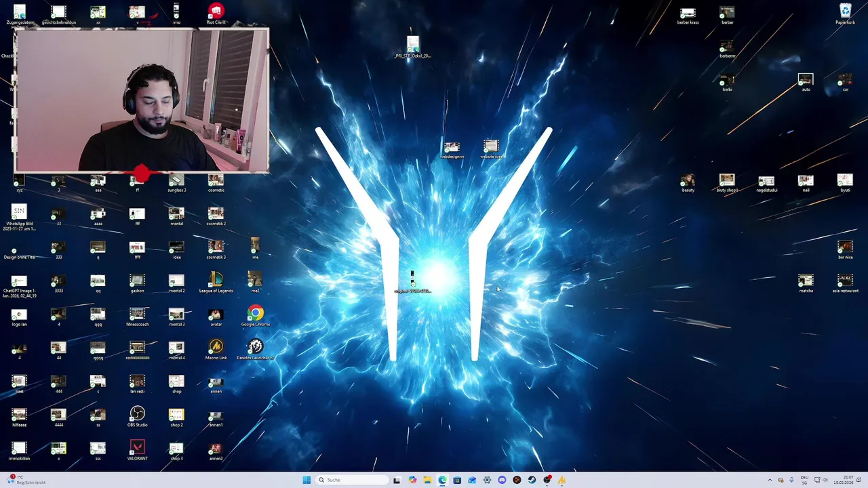Select the Papierkorb recycle bin icon

point(845,14)
